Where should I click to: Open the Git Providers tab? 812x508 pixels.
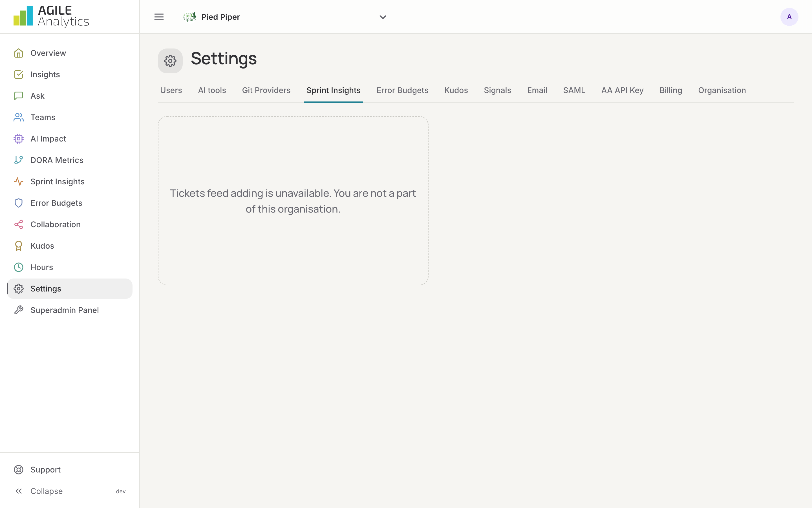click(x=266, y=90)
